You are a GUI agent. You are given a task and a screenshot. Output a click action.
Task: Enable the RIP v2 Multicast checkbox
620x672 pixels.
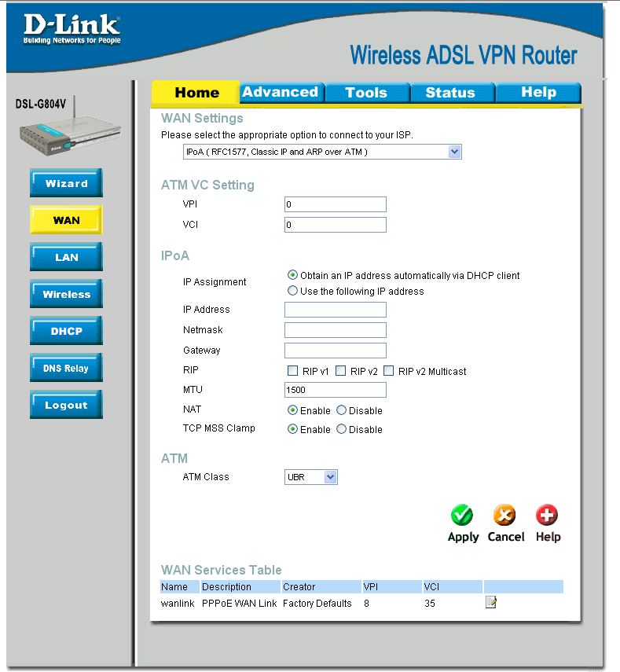pyautogui.click(x=389, y=371)
